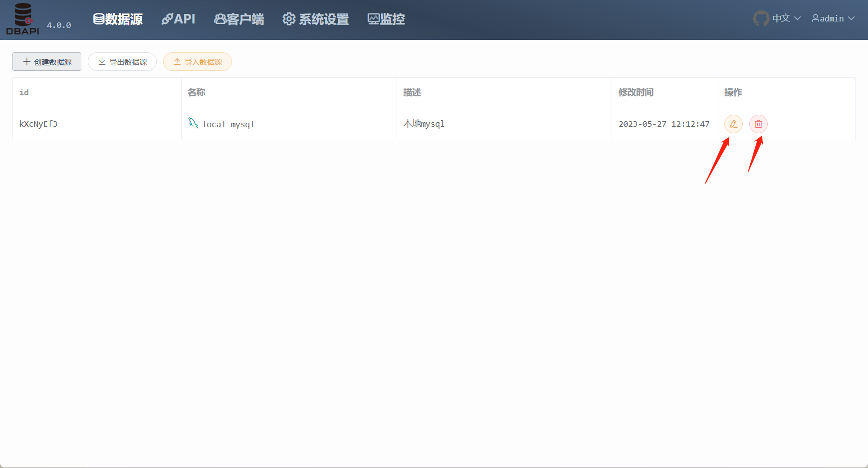
Task: Open the API navigation tab
Action: 178,19
